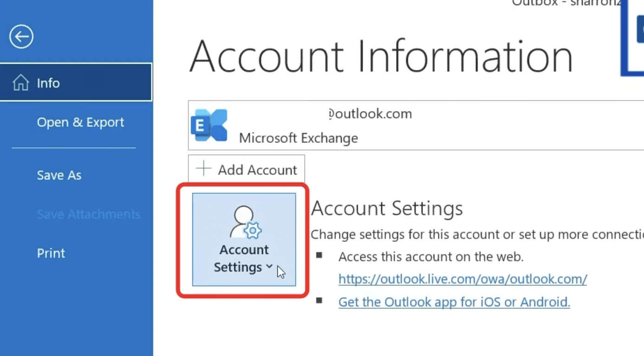Click the Account Settings section heading
The image size is (644, 356).
pos(387,208)
